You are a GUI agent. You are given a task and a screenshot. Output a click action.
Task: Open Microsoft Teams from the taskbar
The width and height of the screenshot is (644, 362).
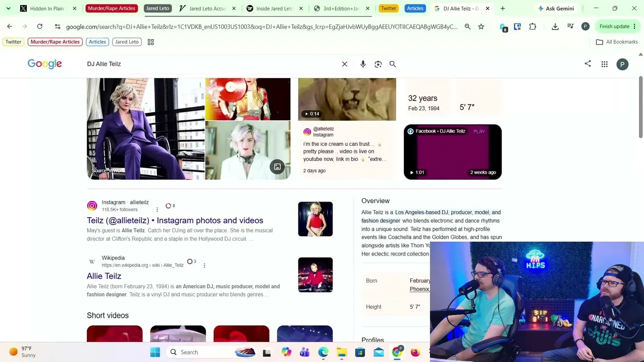(304, 352)
